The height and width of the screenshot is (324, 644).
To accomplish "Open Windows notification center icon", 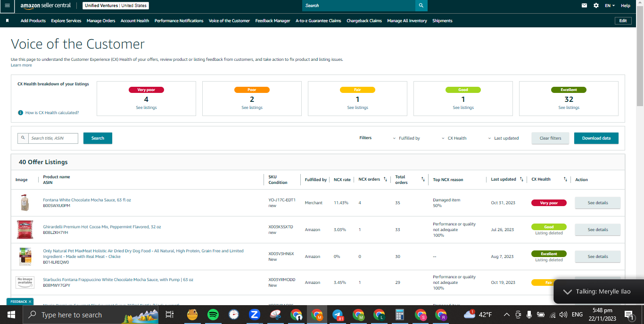I will 629,315.
